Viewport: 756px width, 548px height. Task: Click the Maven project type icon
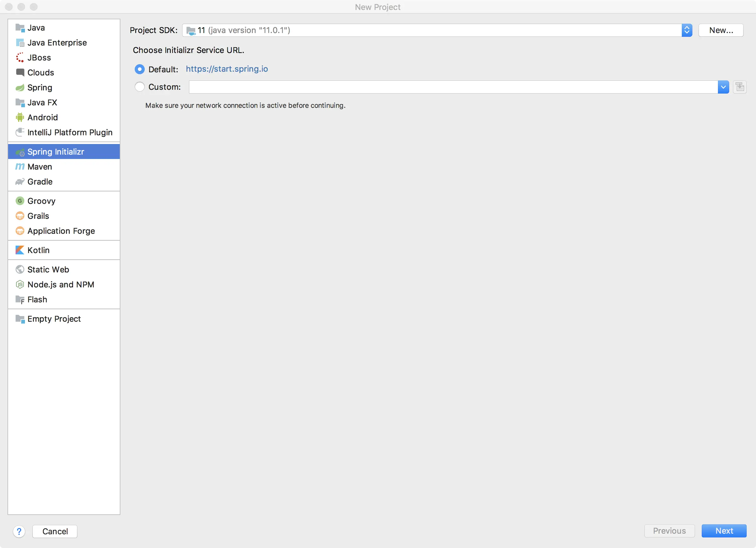(x=20, y=166)
